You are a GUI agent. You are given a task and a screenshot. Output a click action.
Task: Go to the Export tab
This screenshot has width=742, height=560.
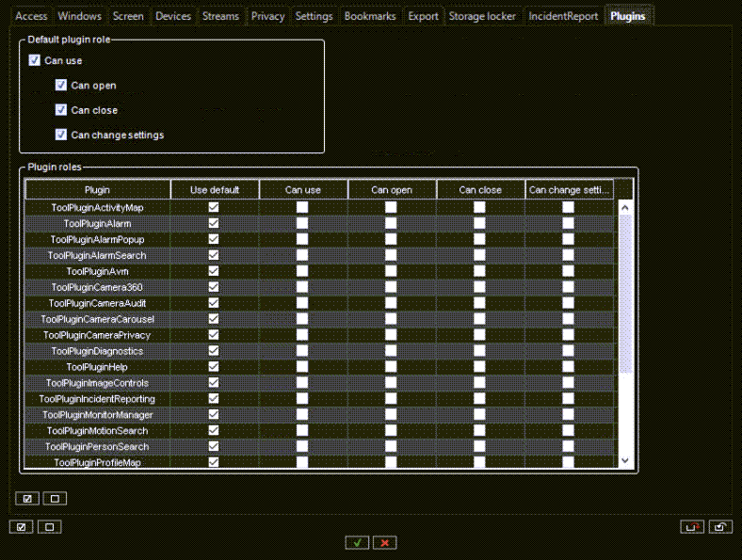point(423,16)
